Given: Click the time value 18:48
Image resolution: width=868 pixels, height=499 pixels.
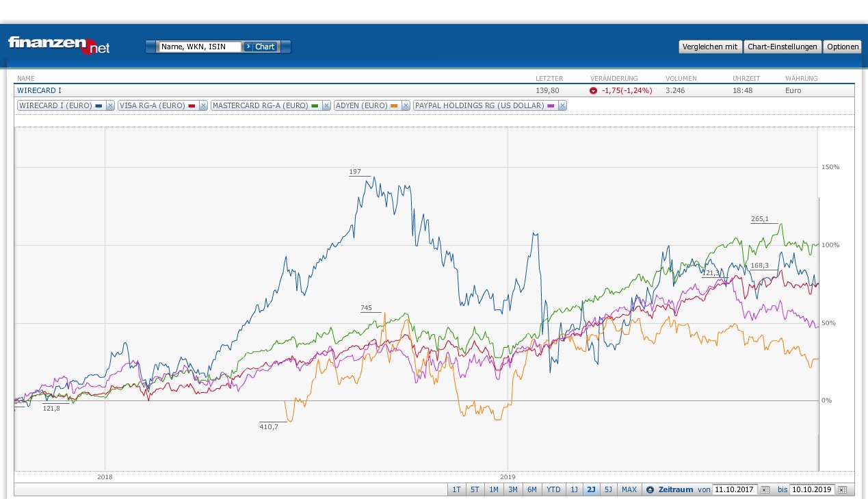Looking at the screenshot, I should pos(742,90).
